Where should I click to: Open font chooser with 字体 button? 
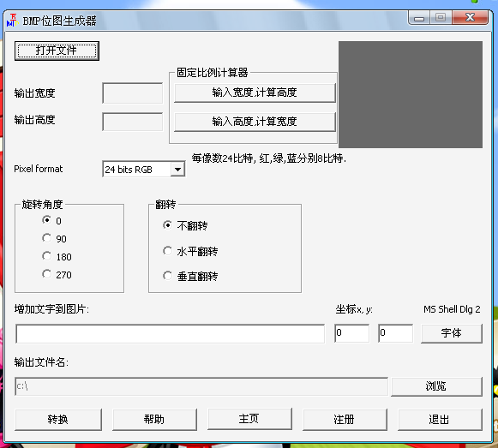(x=452, y=333)
